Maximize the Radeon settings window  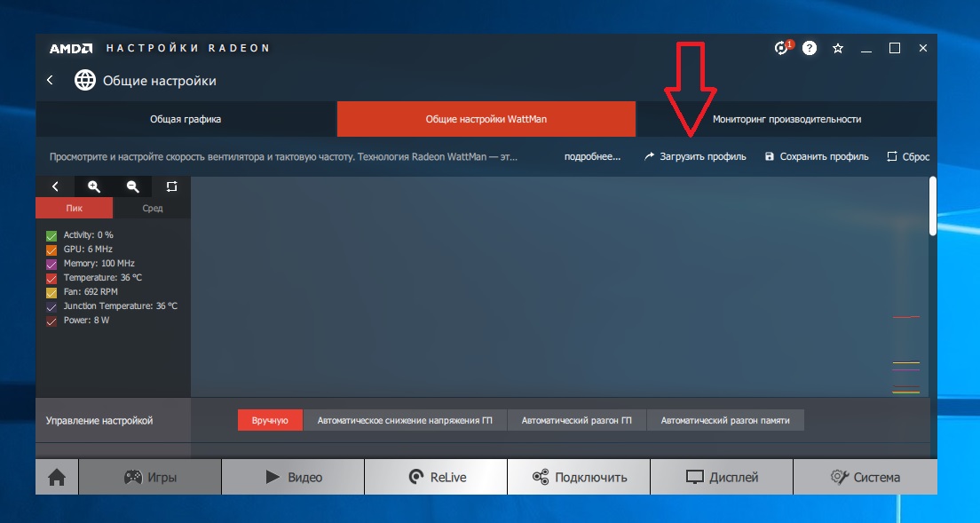tap(895, 48)
